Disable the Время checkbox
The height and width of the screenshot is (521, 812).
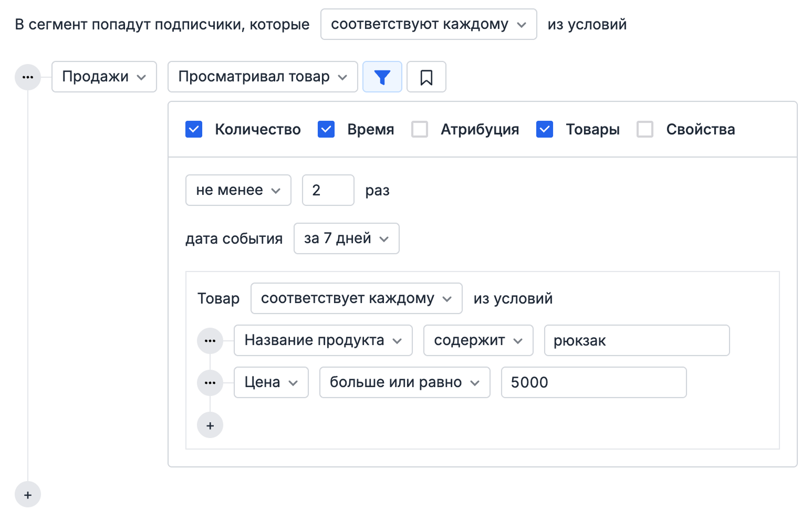[326, 129]
